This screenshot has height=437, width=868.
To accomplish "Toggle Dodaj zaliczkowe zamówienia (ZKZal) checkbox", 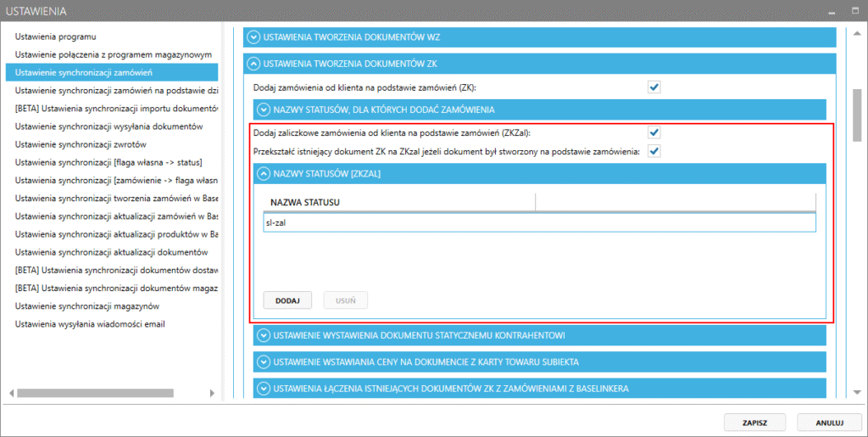I will [654, 132].
